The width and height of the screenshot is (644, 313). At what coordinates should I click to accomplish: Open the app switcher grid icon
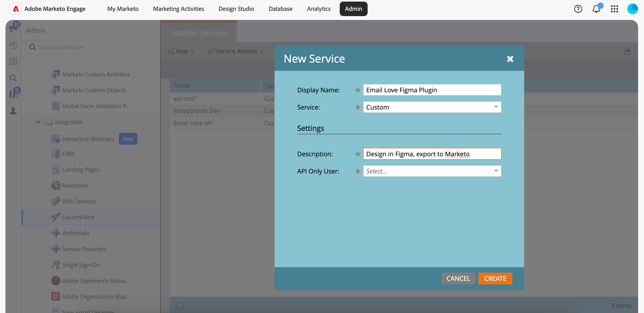point(614,9)
